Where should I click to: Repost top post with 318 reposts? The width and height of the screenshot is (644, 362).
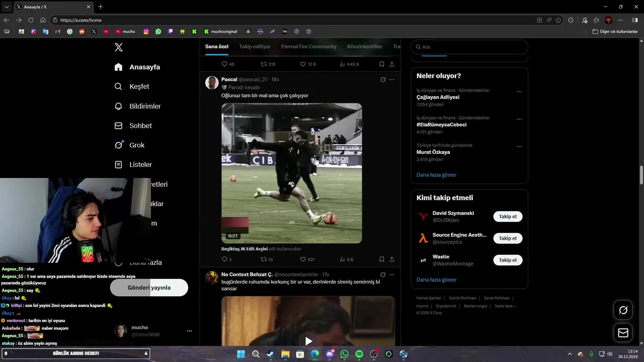click(268, 64)
